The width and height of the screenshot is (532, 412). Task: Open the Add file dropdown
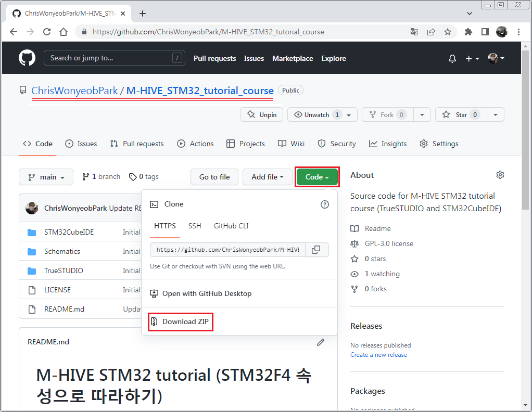(268, 177)
